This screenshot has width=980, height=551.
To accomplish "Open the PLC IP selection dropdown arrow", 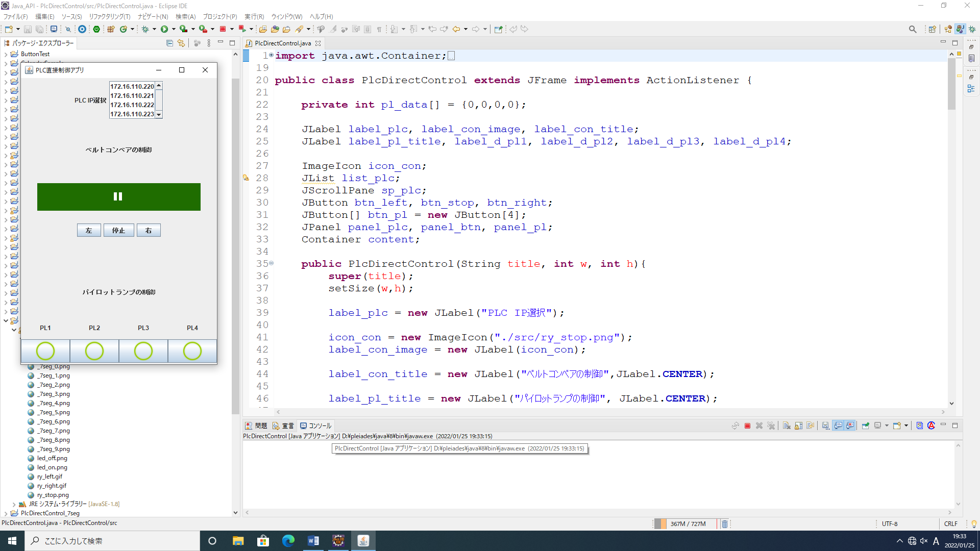I will pyautogui.click(x=159, y=114).
